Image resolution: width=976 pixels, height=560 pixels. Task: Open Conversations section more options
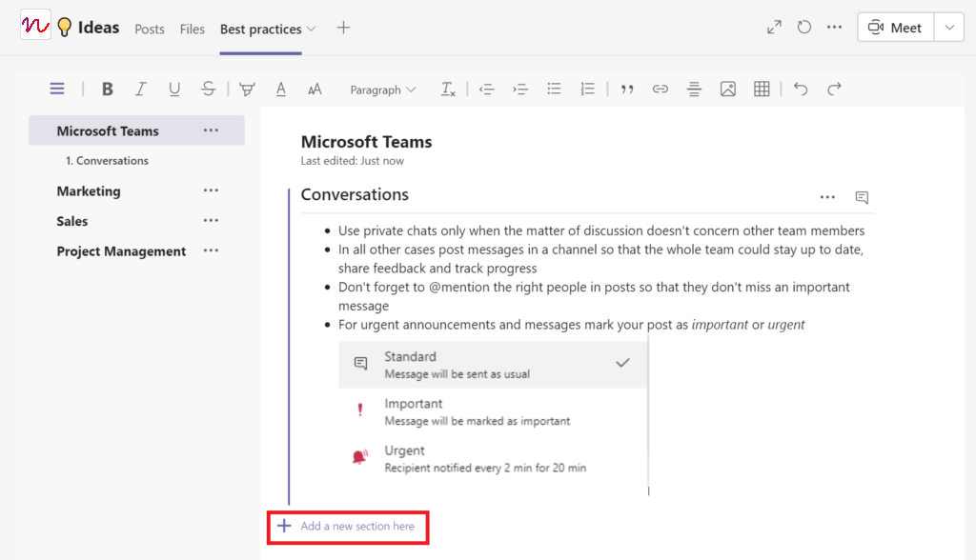tap(827, 197)
